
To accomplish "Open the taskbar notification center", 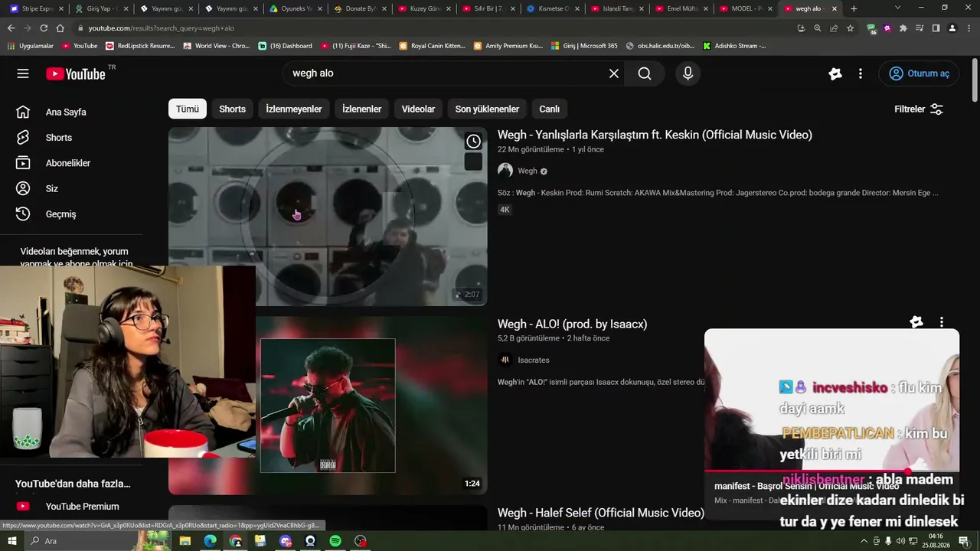I will [964, 541].
